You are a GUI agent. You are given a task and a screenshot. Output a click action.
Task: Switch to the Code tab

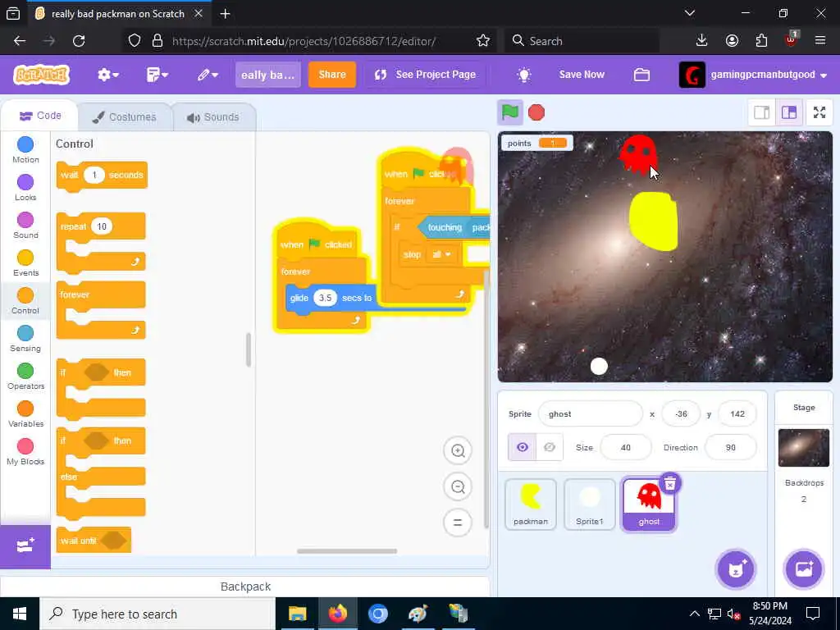click(x=40, y=116)
